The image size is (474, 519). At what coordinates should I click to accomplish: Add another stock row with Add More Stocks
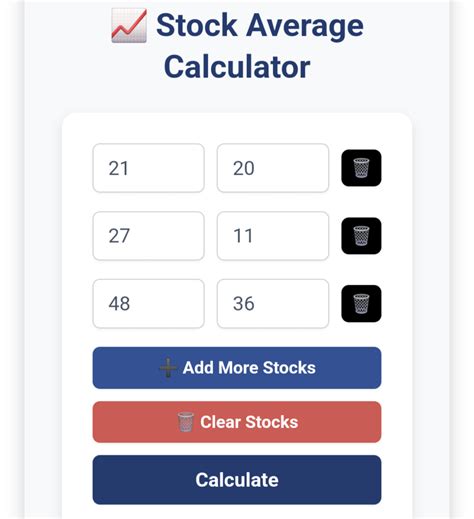pos(237,368)
